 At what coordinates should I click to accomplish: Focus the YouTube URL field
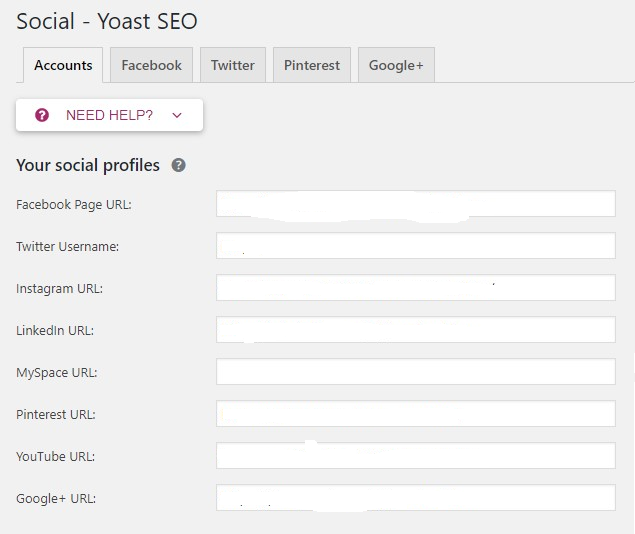(416, 456)
